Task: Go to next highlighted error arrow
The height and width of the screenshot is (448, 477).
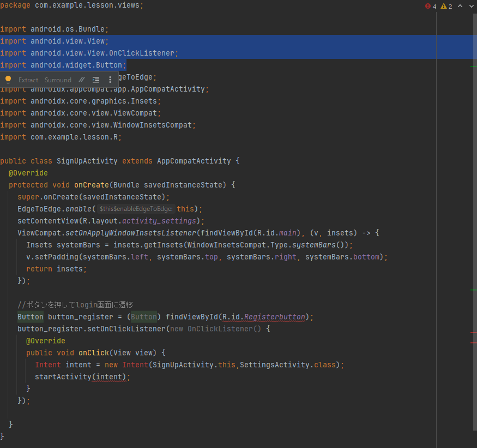Action: pos(472,6)
